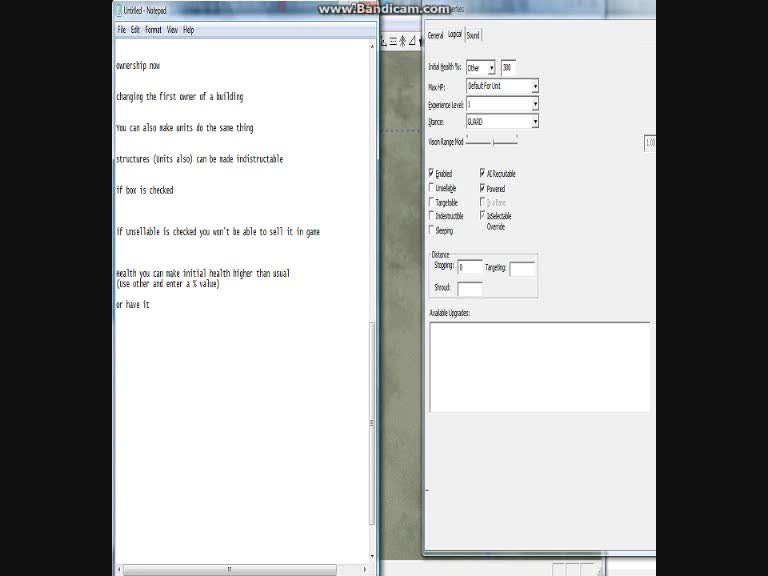Click the Targeting distance input field
This screenshot has height=576, width=768.
pos(522,269)
